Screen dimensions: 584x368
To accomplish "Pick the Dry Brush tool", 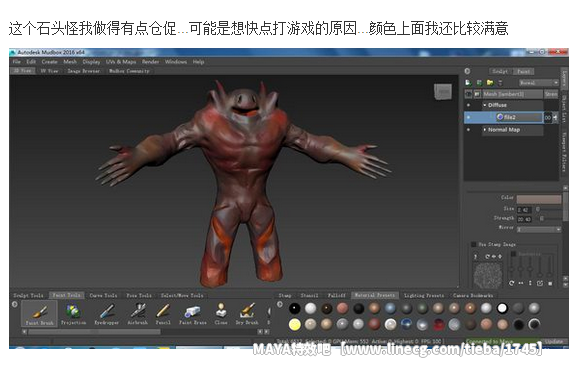I will tap(247, 314).
